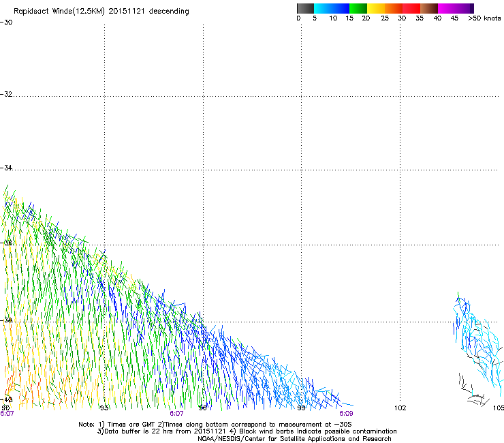Click the yellow 20-25 knots color bar segment
The image size is (504, 443).
click(x=376, y=8)
